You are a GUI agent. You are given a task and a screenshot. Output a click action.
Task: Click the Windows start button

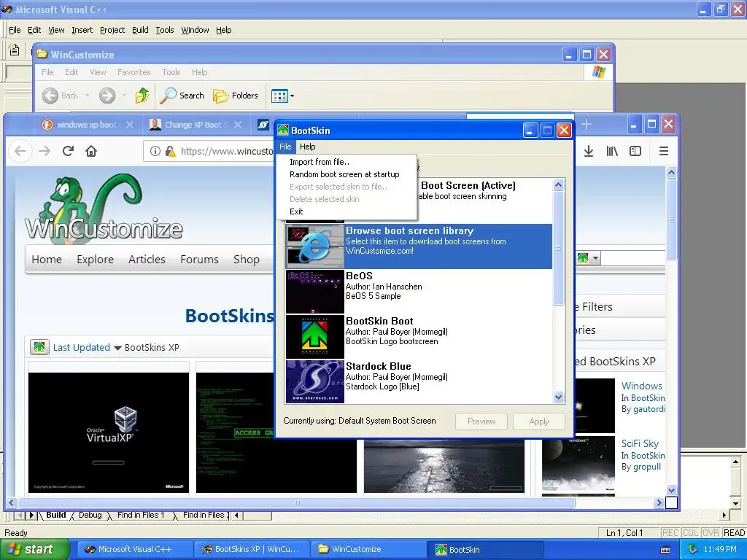tap(34, 550)
